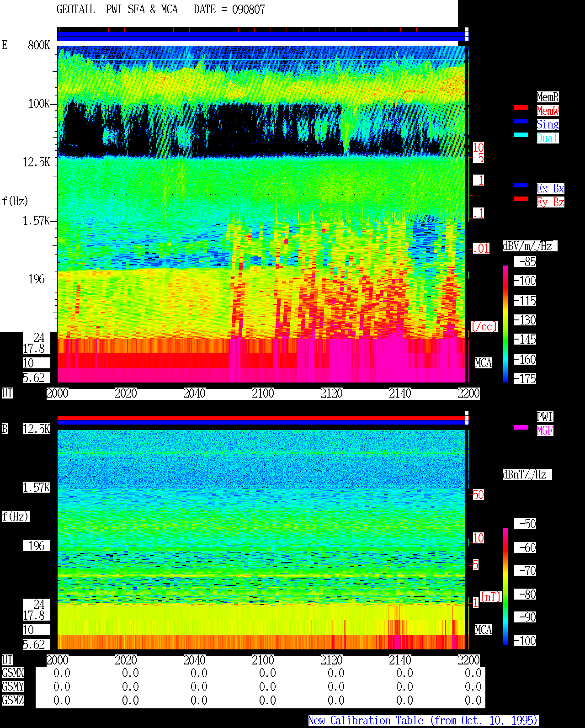Image resolution: width=585 pixels, height=728 pixels.
Task: Click the PWI legend label
Action: coord(545,417)
